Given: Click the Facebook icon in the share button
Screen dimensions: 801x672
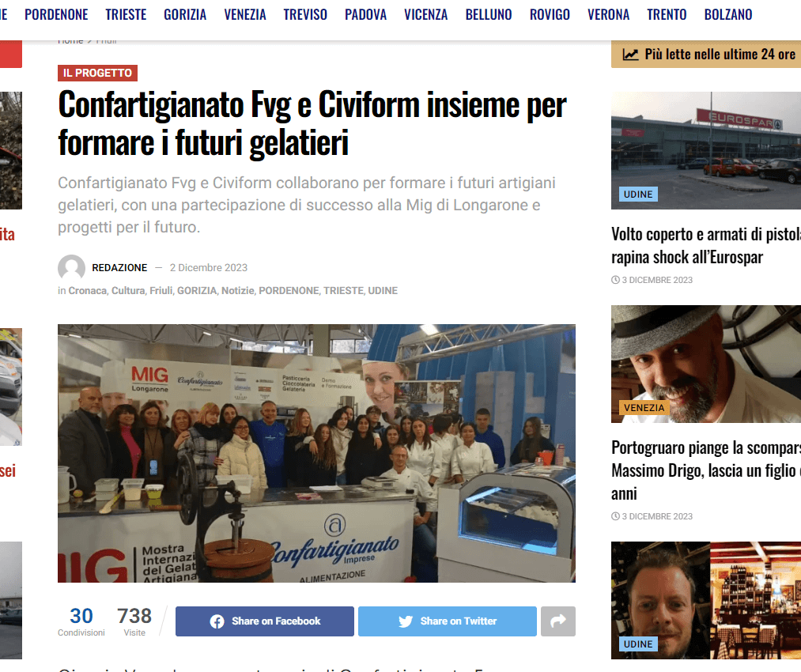Looking at the screenshot, I should pyautogui.click(x=217, y=621).
